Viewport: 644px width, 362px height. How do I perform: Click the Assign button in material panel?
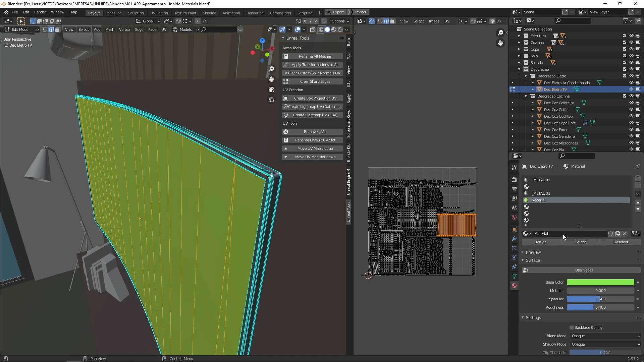tap(541, 241)
